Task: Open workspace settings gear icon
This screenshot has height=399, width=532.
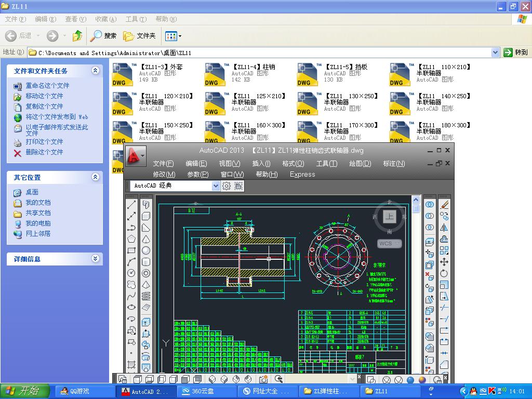Action: (x=227, y=186)
